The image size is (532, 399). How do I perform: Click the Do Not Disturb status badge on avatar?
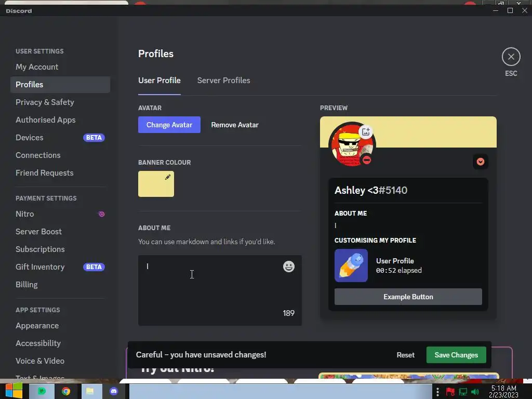[367, 160]
